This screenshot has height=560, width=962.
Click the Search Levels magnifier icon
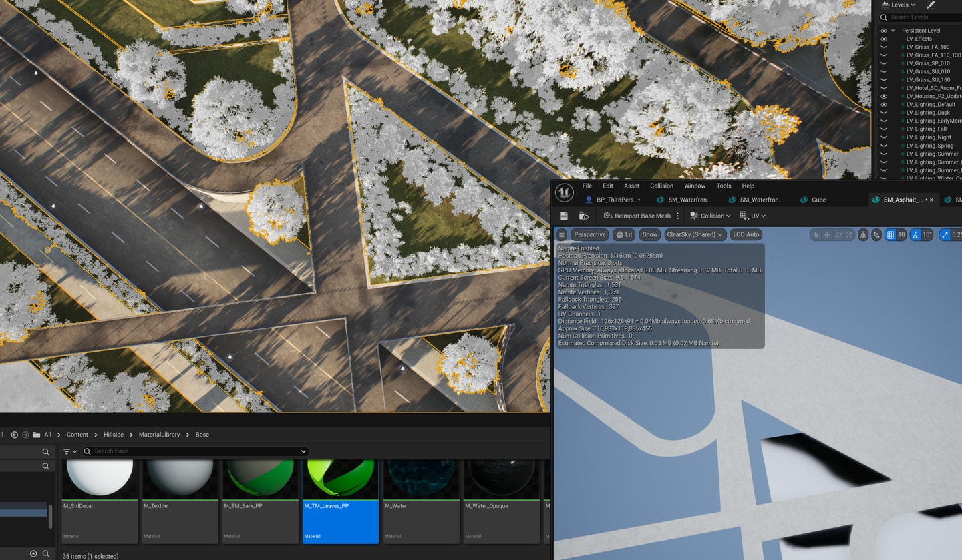[x=884, y=17]
